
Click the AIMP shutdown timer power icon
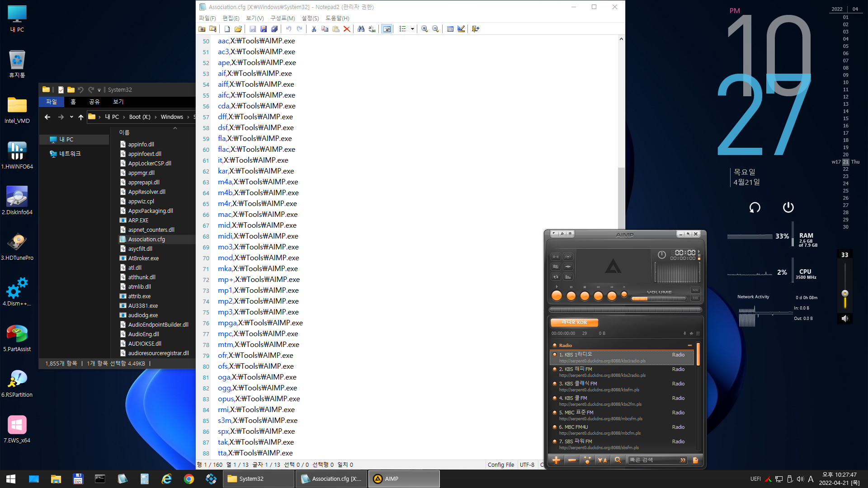point(661,255)
